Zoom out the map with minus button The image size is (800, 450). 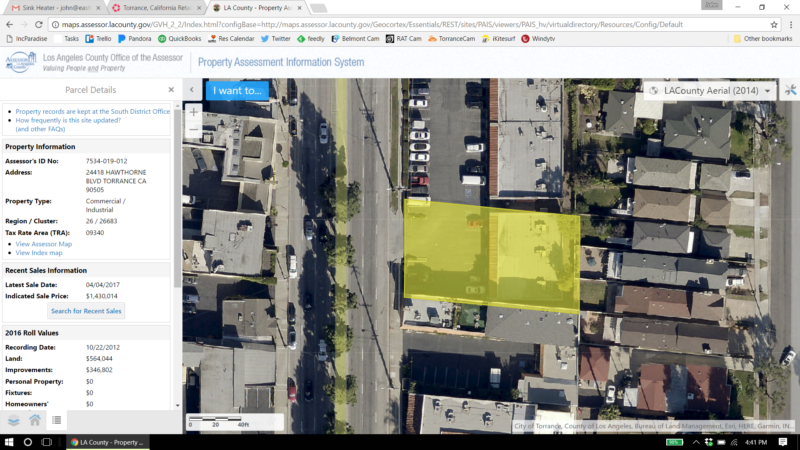193,130
